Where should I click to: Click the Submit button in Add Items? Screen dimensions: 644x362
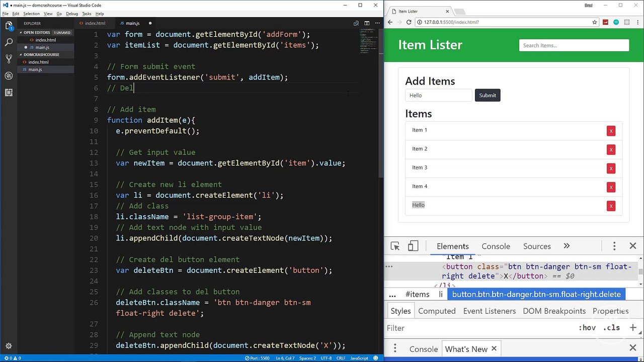488,95
